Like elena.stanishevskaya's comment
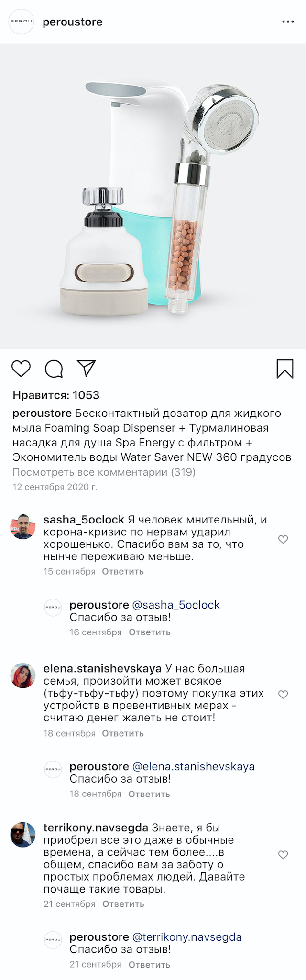The width and height of the screenshot is (306, 980). [x=283, y=694]
